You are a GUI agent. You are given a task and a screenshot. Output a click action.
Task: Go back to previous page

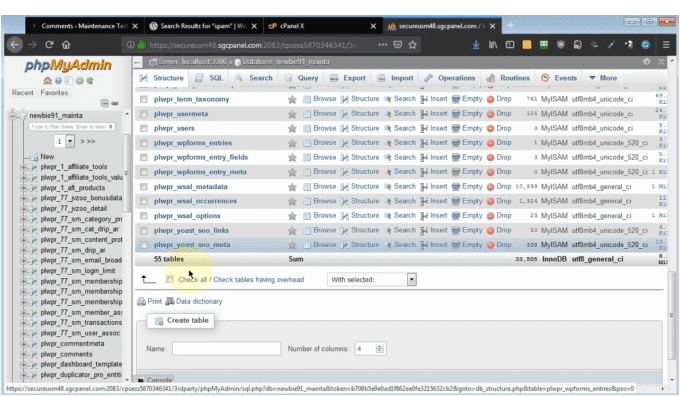[15, 45]
